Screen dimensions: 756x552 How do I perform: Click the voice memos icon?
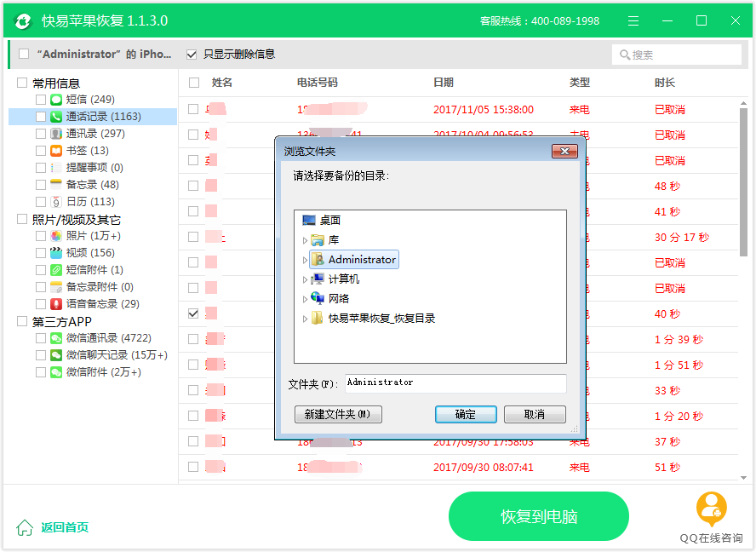click(x=56, y=304)
